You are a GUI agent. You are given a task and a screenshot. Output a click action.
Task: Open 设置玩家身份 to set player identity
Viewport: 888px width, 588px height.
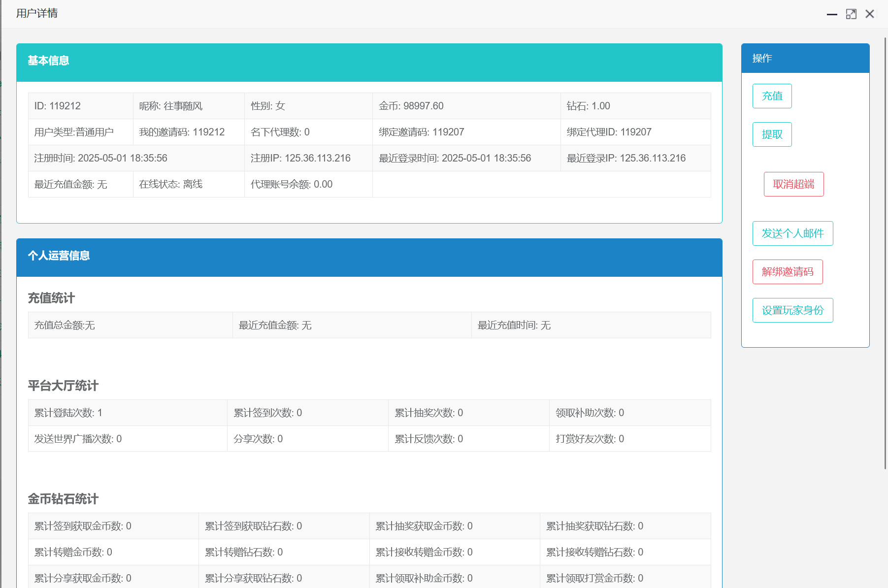(792, 310)
